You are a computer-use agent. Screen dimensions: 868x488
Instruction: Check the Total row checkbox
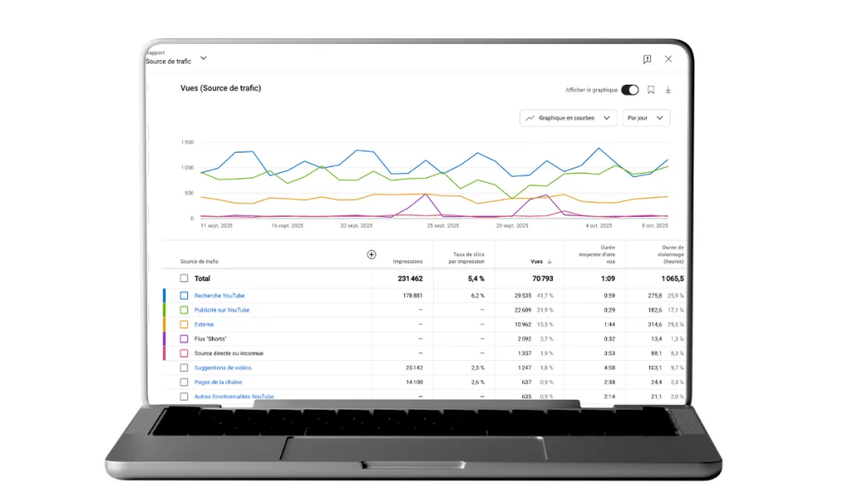[184, 278]
